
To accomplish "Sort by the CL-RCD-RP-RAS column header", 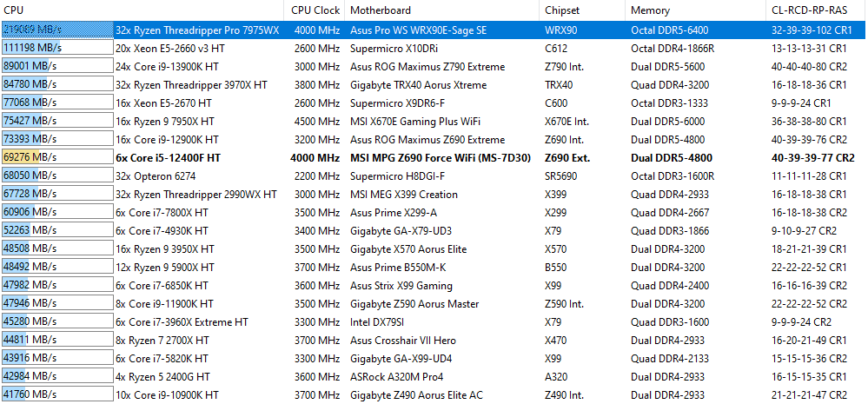I will coord(817,10).
